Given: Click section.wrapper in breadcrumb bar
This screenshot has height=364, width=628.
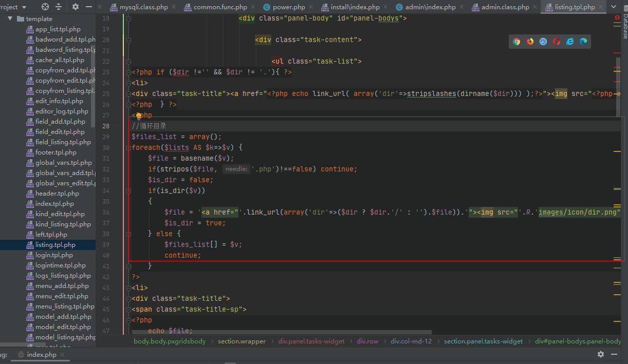Looking at the screenshot, I should coord(242,341).
